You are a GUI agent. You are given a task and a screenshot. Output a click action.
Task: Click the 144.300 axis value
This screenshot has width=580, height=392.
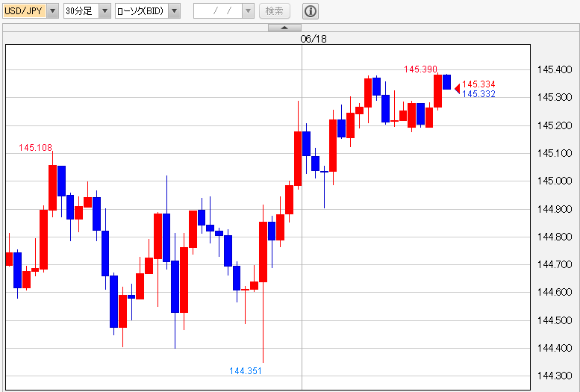555,376
